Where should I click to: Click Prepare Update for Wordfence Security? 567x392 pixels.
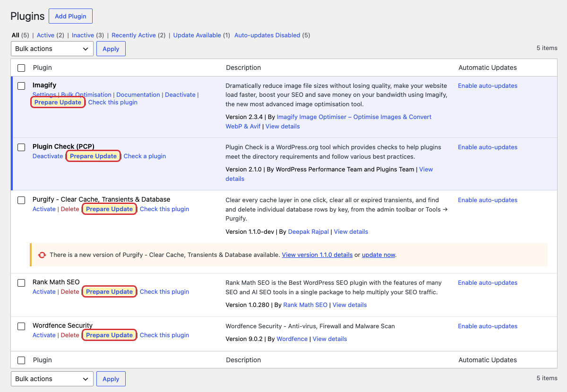pos(109,335)
